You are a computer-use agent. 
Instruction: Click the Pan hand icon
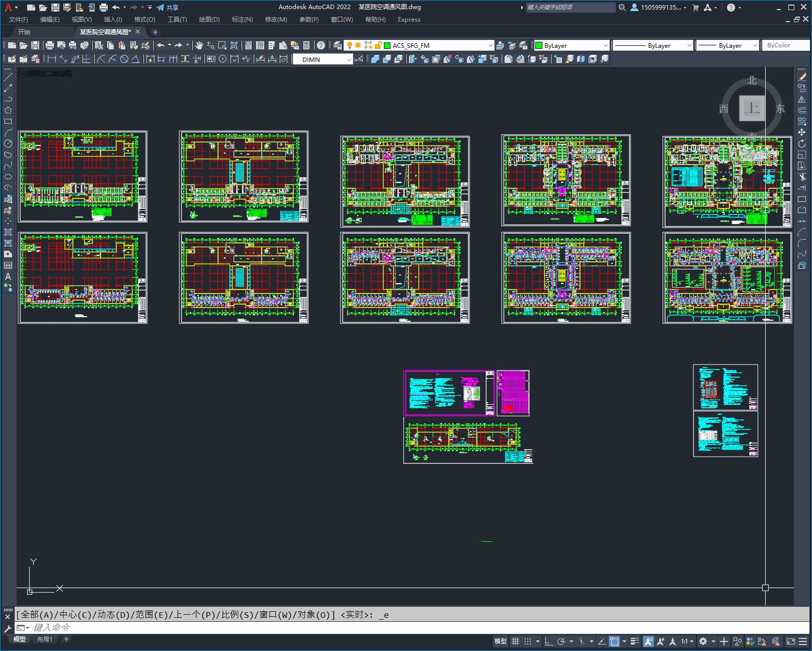click(x=199, y=45)
